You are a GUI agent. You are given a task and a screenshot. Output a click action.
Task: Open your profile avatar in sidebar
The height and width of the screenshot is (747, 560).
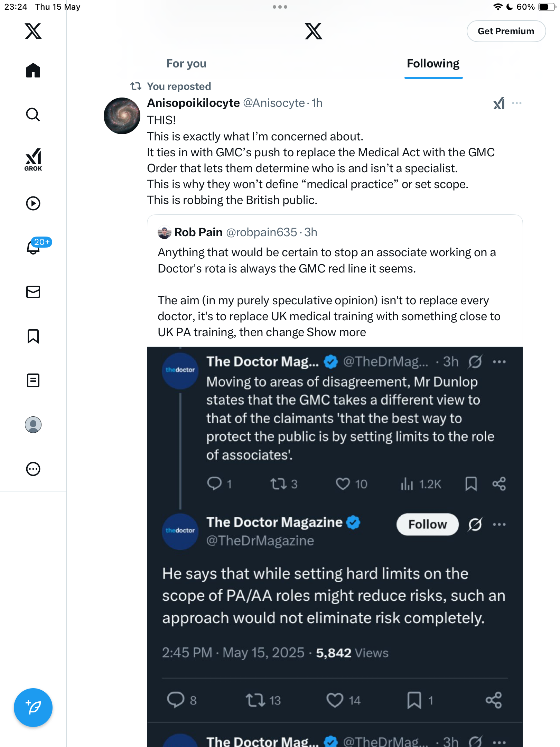point(33,425)
